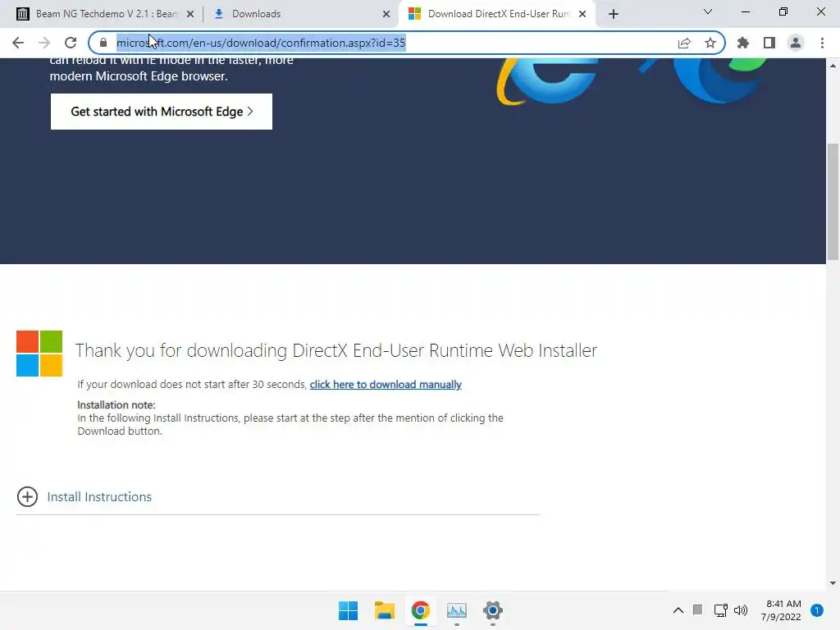Viewport: 840px width, 630px height.
Task: Reload the current page
Action: (x=71, y=43)
